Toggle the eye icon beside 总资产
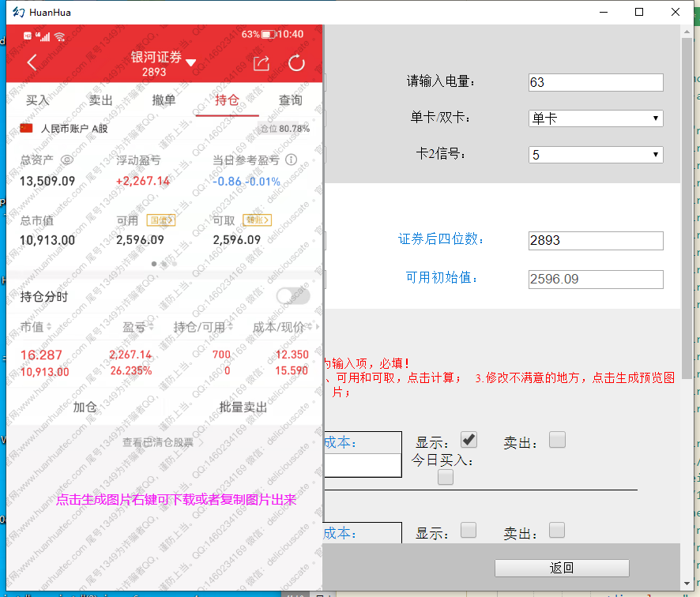Viewport: 700px width, 597px height. (x=67, y=160)
